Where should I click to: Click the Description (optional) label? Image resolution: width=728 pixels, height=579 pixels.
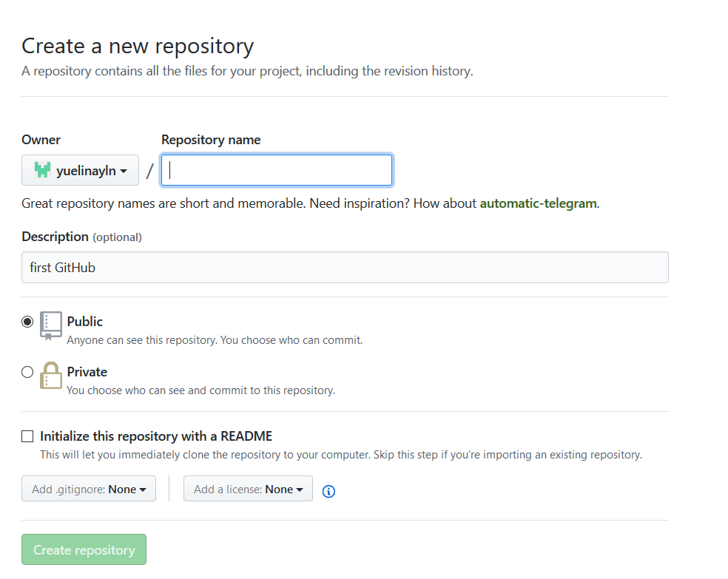click(x=81, y=237)
